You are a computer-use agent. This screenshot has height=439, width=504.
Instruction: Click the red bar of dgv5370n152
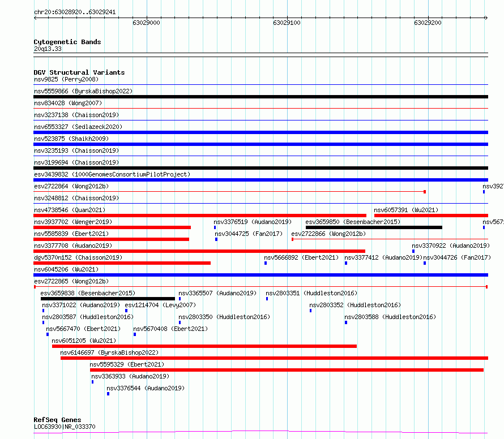pyautogui.click(x=122, y=263)
